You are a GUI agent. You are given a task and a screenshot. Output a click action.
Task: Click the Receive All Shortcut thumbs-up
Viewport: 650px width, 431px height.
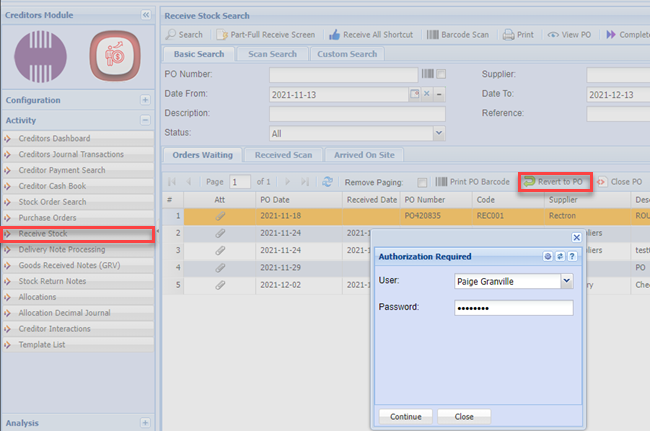pos(333,34)
